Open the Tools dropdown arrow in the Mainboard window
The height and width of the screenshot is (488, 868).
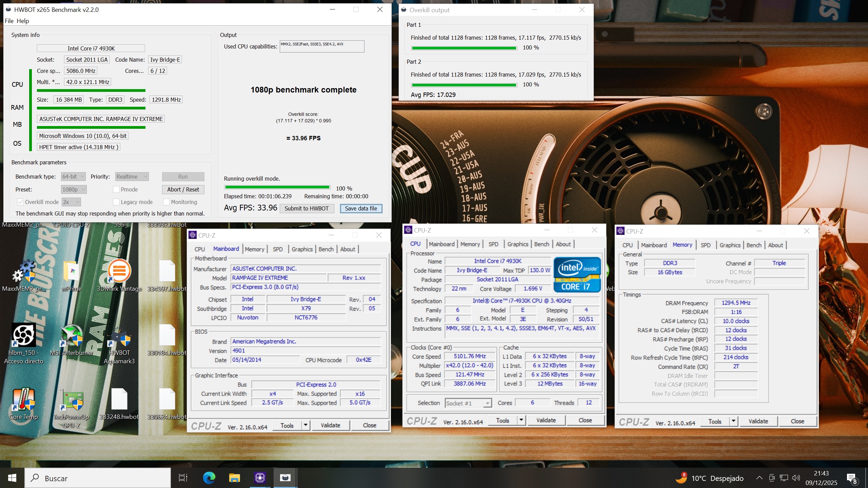point(305,425)
